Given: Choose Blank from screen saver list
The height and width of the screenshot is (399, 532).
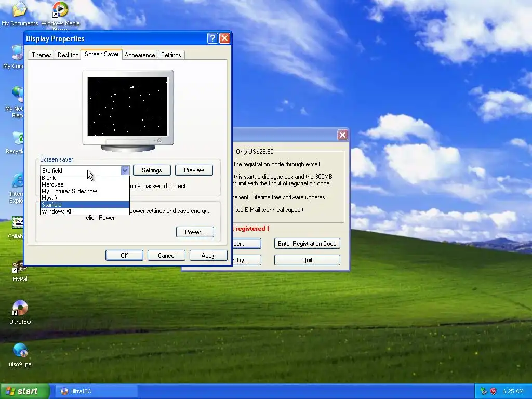Looking at the screenshot, I should (85, 178).
